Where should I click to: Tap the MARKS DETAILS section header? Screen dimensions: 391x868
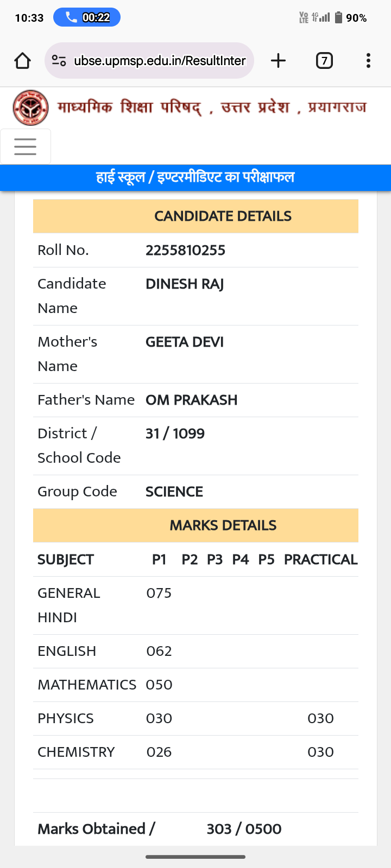point(223,525)
